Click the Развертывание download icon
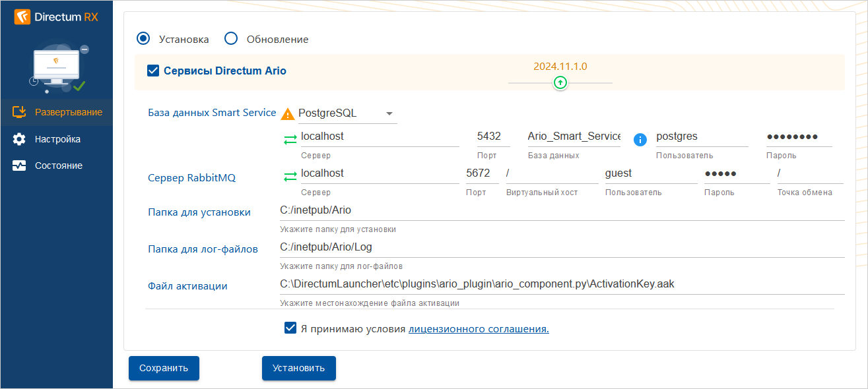The height and width of the screenshot is (389, 868). [x=19, y=112]
